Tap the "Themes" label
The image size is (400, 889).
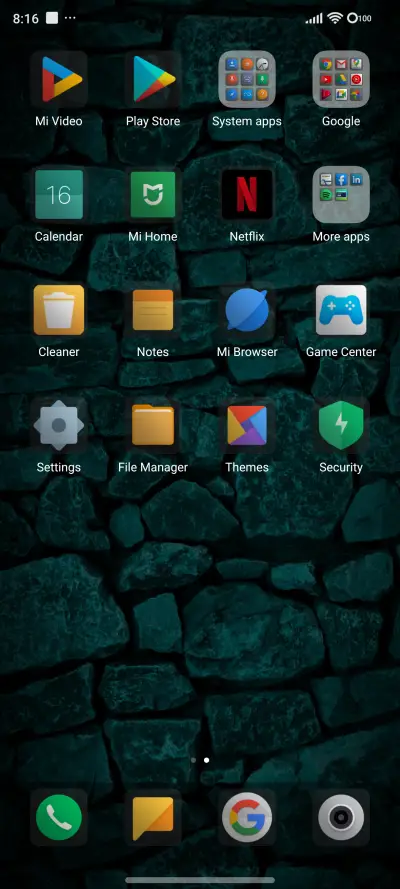[247, 467]
